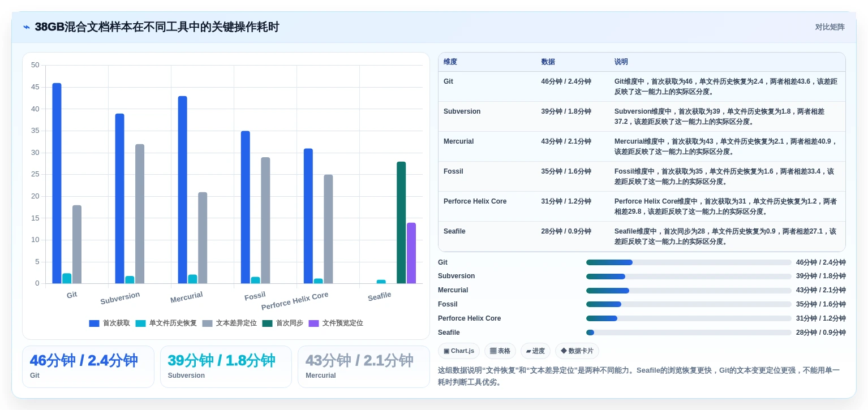
Task: Select Perforce Helix Core row name in table
Action: pyautogui.click(x=475, y=201)
